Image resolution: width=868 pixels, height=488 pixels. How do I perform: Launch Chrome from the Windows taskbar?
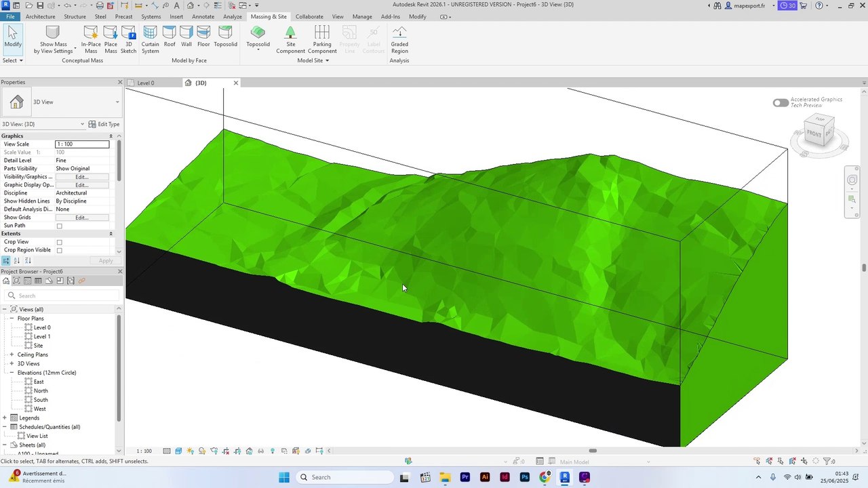pos(545,477)
